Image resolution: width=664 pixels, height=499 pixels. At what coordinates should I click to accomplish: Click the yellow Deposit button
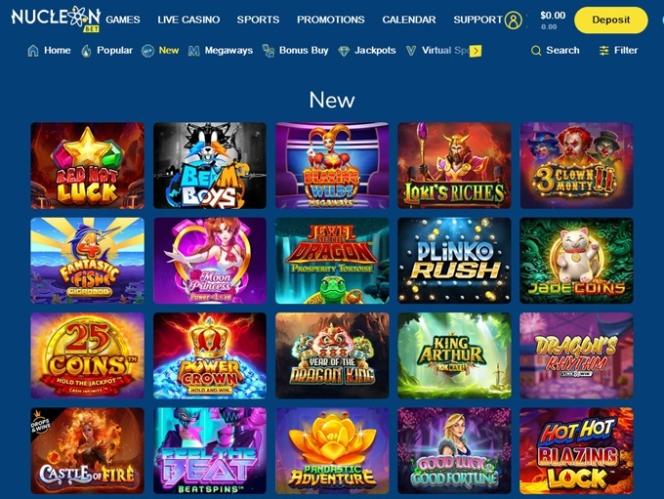click(611, 20)
